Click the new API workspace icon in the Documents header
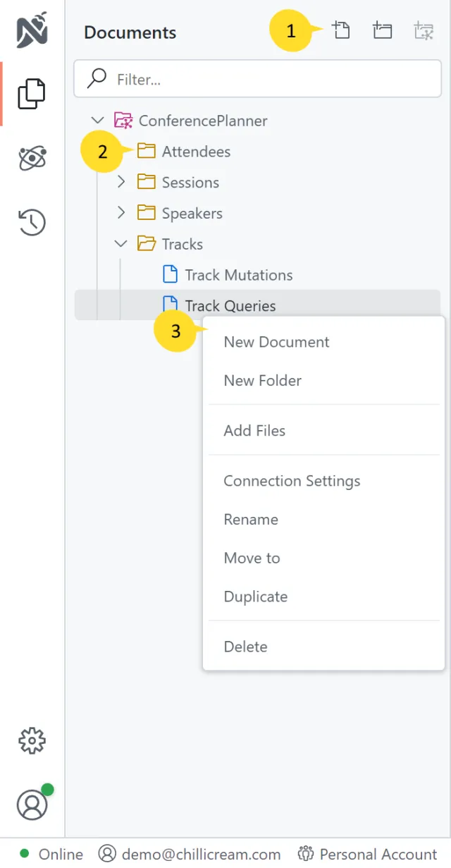451x868 pixels. pos(424,30)
